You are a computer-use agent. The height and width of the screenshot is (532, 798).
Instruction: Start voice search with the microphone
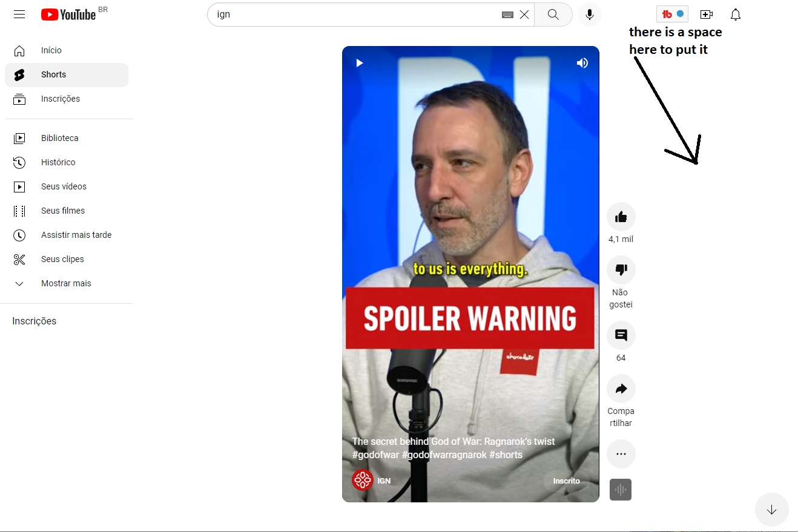tap(589, 15)
